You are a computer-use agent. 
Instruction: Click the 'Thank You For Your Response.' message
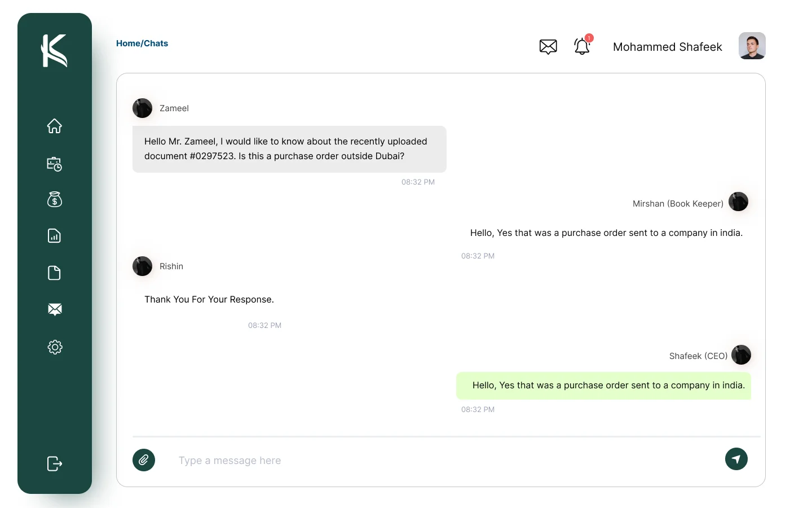click(209, 300)
